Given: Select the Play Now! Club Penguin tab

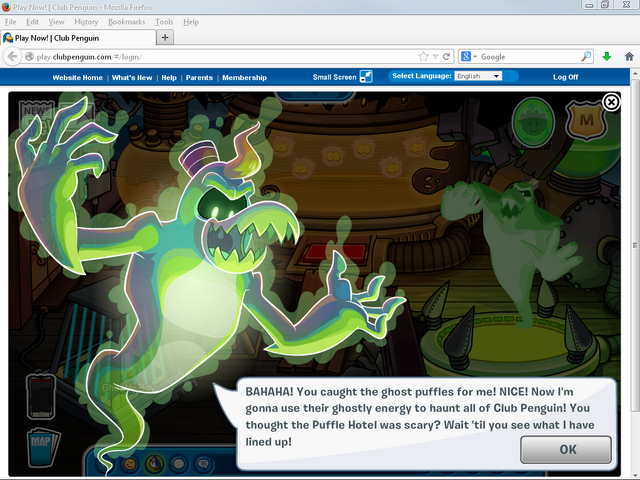Looking at the screenshot, I should click(78, 38).
